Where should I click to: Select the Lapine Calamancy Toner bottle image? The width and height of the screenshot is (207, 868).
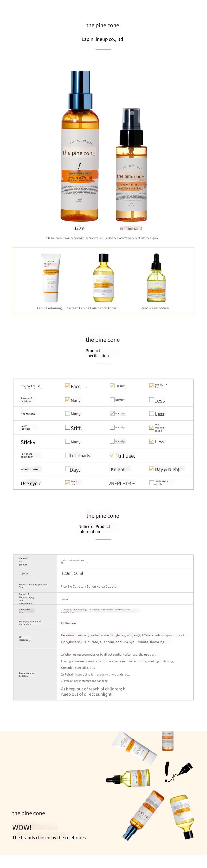(x=103, y=278)
